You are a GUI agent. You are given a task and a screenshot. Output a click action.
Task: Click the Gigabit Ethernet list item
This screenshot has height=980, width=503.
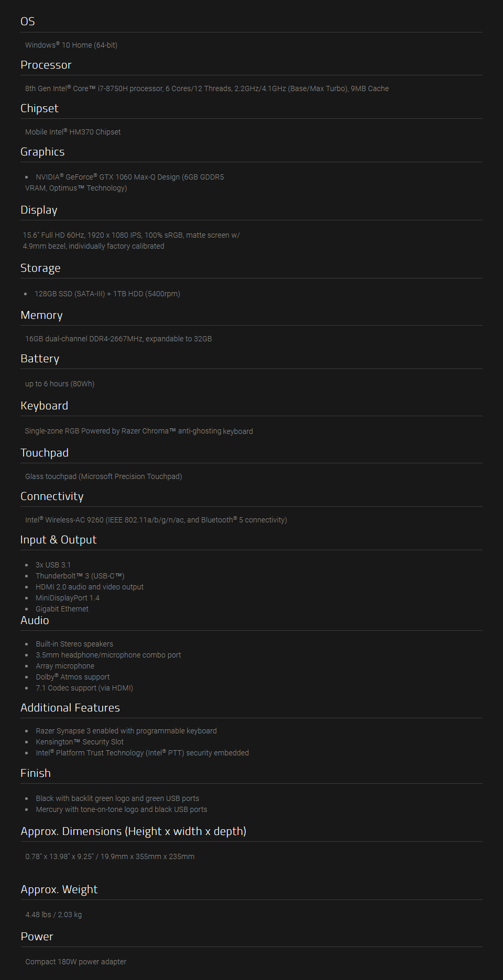62,609
